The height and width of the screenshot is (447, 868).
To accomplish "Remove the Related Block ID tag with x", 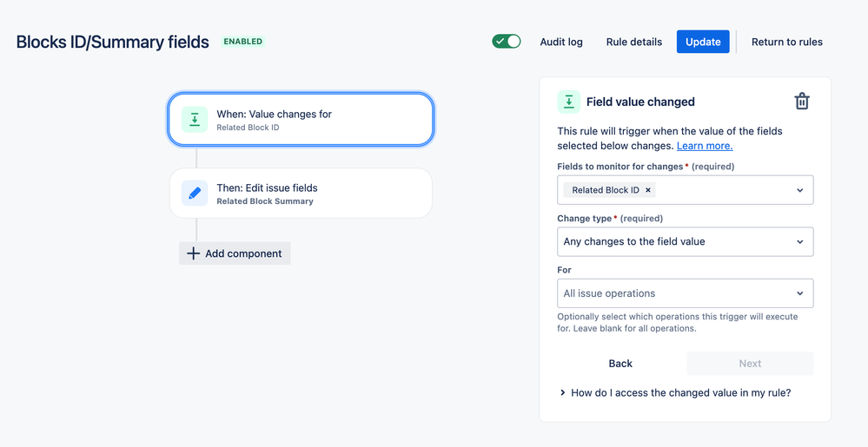I will [647, 190].
